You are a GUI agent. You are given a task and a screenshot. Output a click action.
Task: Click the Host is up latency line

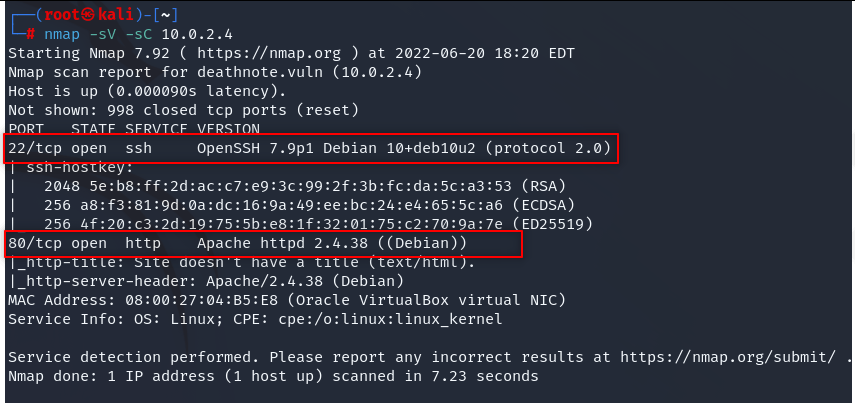147,91
